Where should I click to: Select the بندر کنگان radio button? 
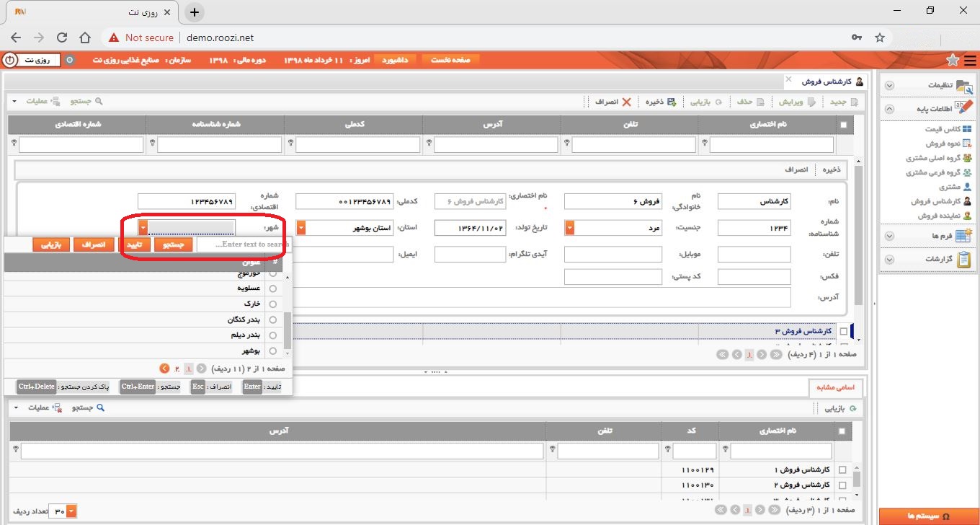(273, 319)
